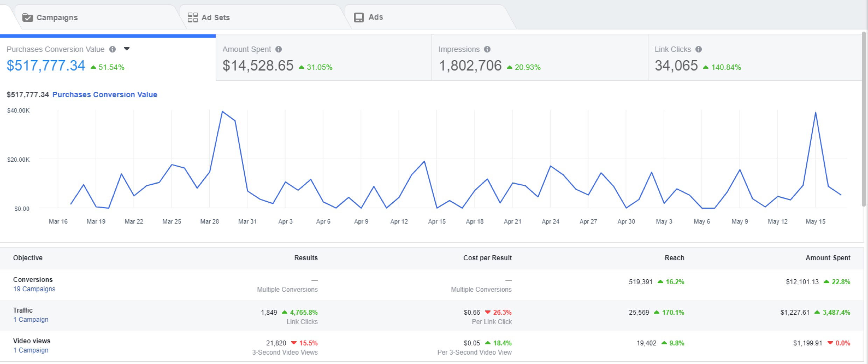The width and height of the screenshot is (868, 364).
Task: Click the 1,802,706 impressions value
Action: (470, 66)
